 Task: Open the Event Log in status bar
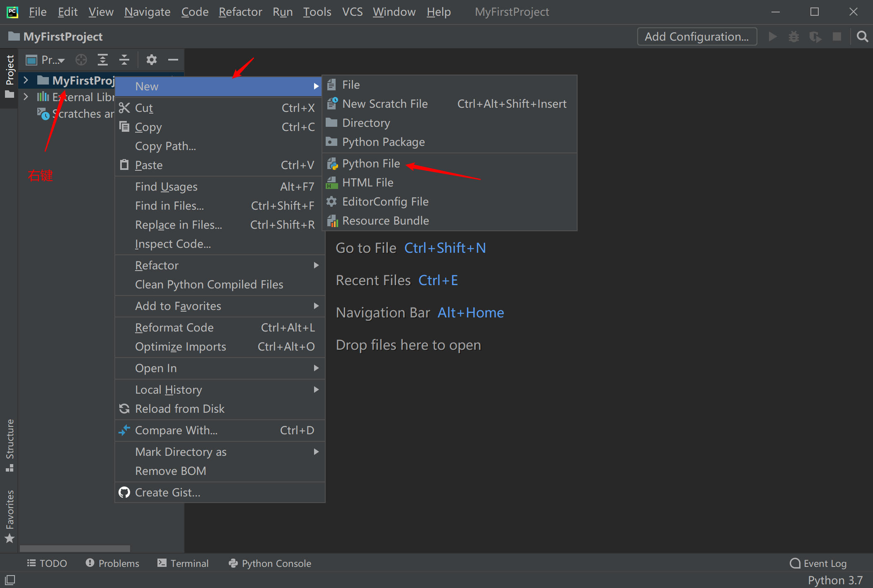tap(818, 564)
